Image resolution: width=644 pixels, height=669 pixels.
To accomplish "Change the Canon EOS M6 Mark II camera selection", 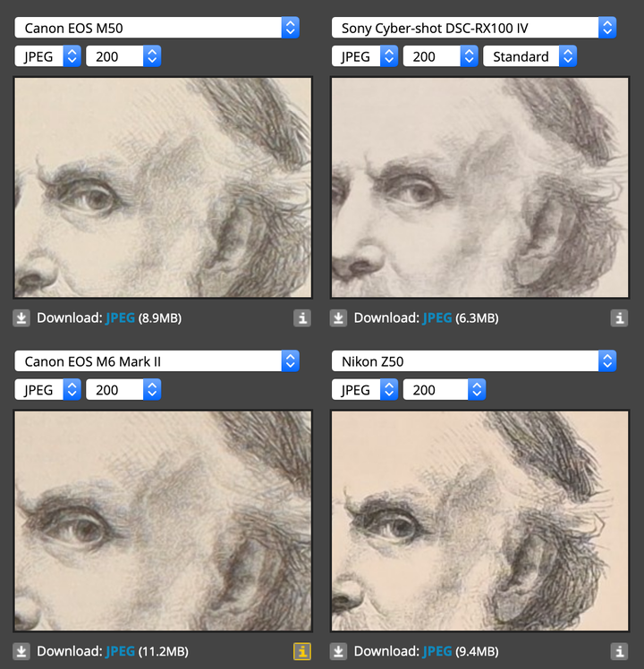I will (157, 361).
